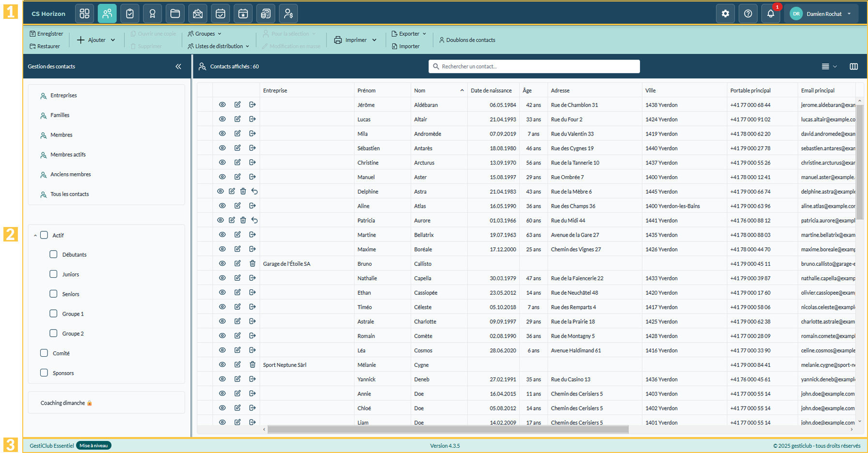Open Doublons de contacts
Image resolution: width=868 pixels, height=453 pixels.
467,40
